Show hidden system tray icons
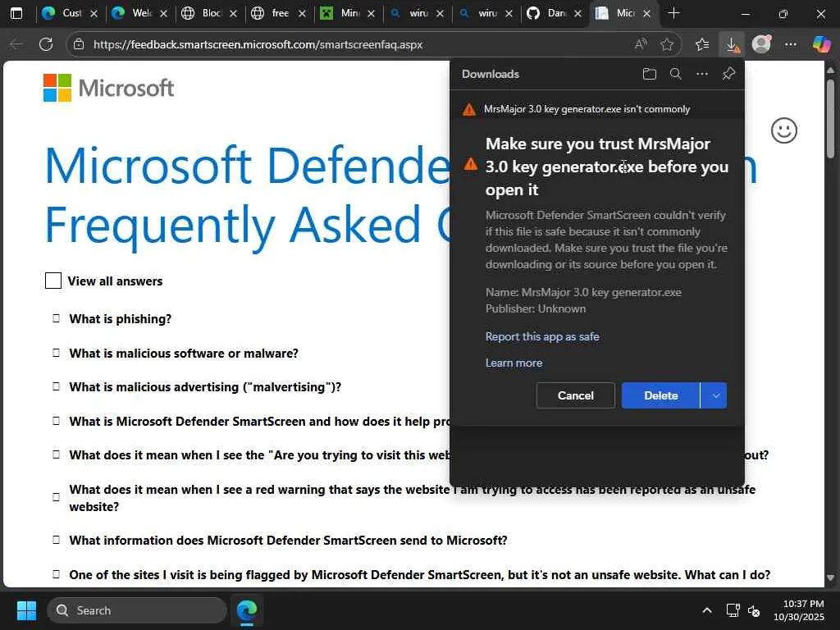The height and width of the screenshot is (630, 840). pyautogui.click(x=707, y=610)
